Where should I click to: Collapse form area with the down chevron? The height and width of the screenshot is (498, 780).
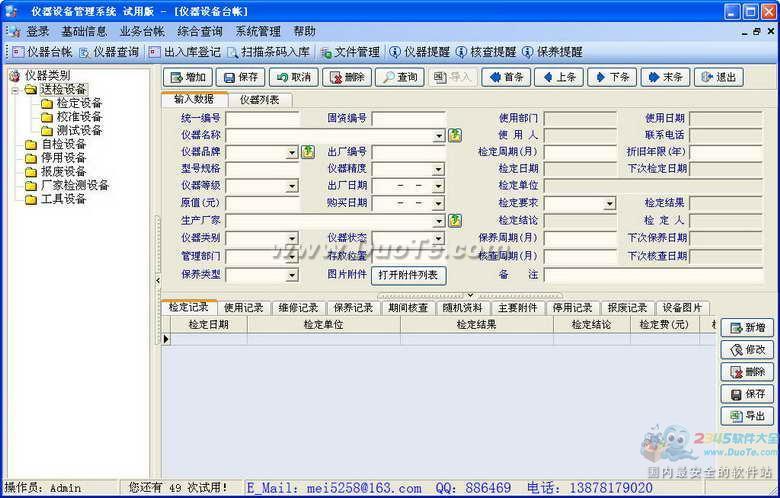point(470,295)
